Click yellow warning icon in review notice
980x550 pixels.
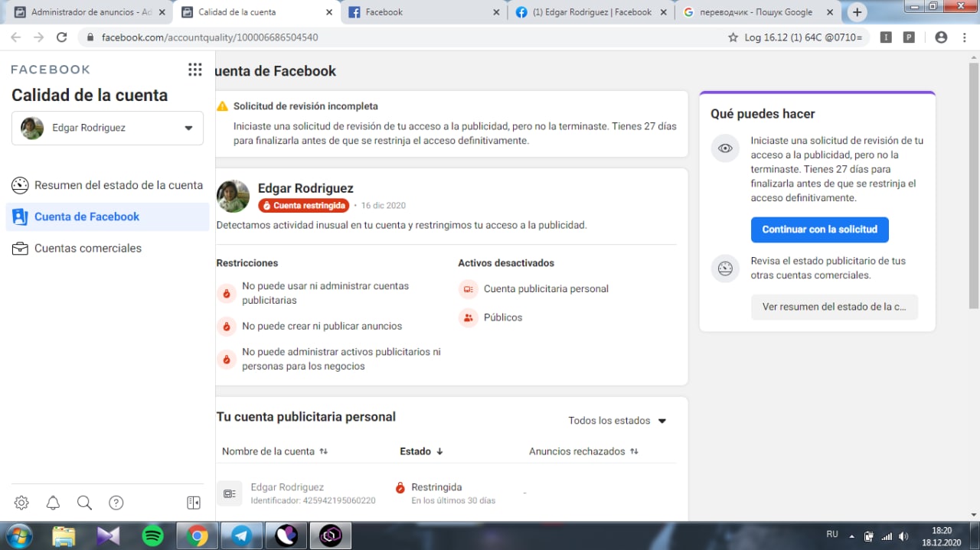point(222,106)
